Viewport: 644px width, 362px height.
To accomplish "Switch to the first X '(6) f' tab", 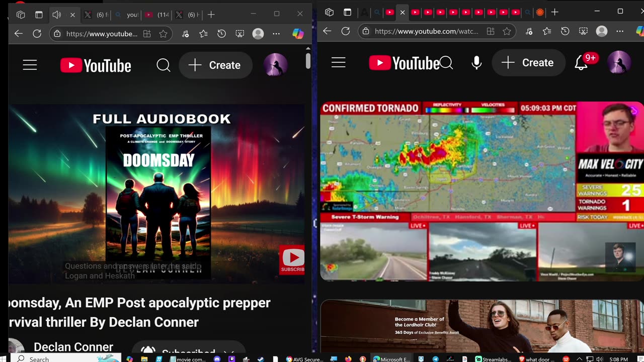I will pyautogui.click(x=96, y=15).
